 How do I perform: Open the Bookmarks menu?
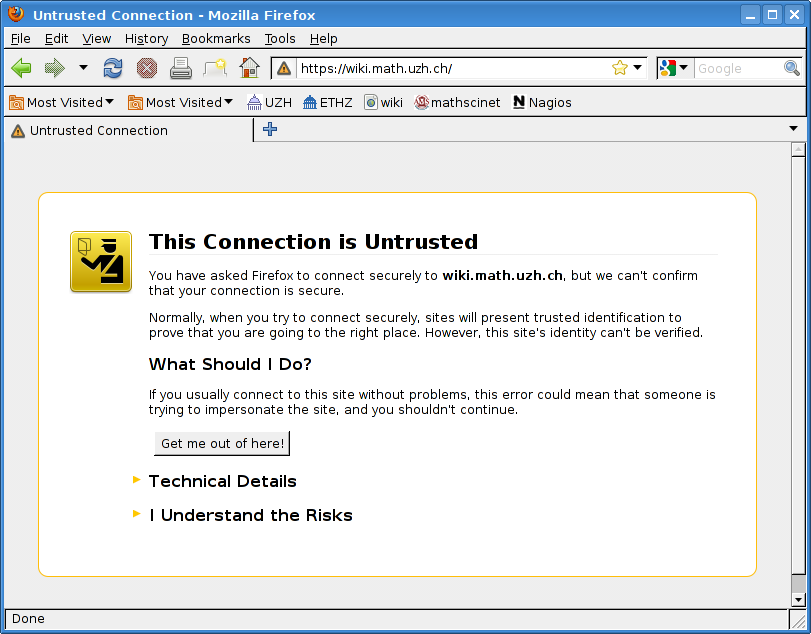216,38
